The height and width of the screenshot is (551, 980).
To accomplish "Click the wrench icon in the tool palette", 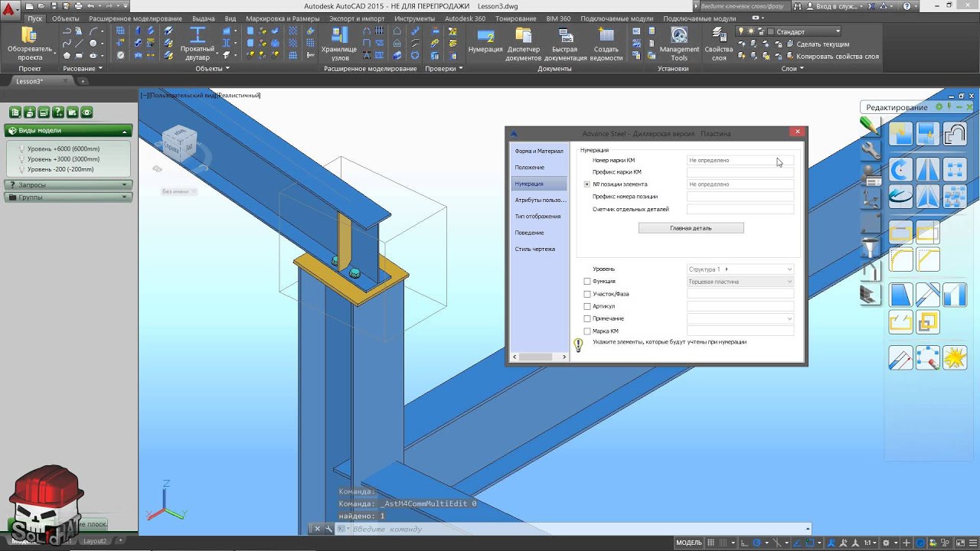I will pyautogui.click(x=871, y=150).
